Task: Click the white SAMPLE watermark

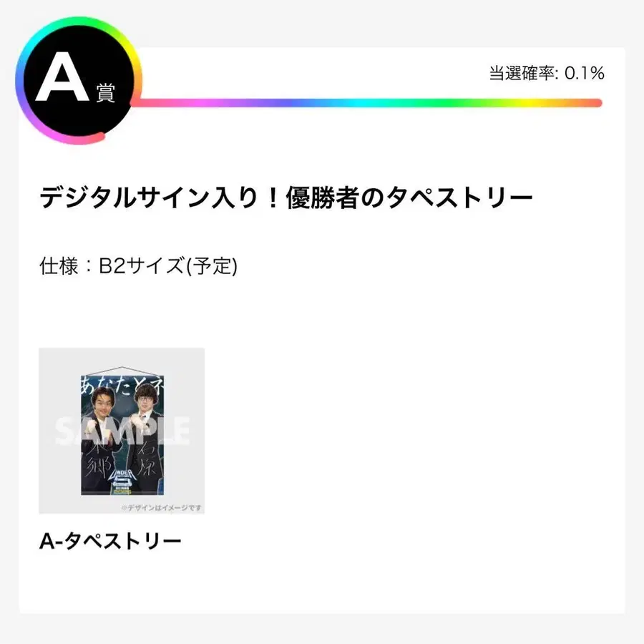Action: [122, 431]
